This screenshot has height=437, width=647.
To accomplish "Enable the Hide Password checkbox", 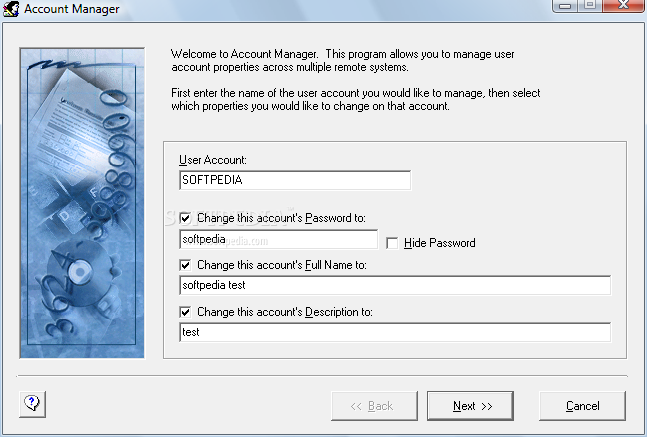I will point(392,243).
